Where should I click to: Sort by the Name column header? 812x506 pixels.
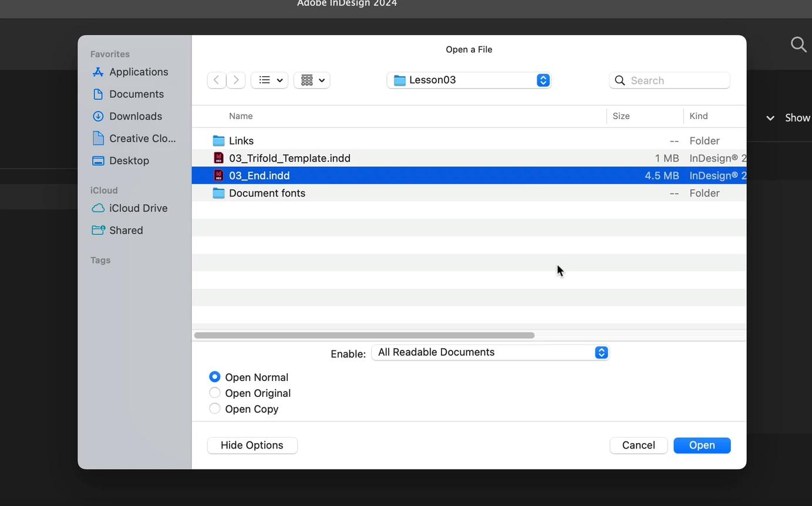(x=241, y=116)
